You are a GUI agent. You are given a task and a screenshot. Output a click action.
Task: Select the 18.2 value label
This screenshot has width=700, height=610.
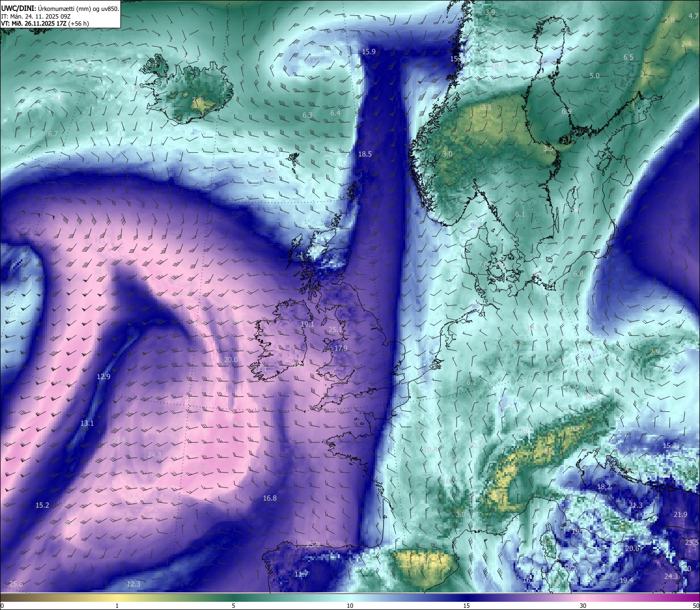click(604, 487)
